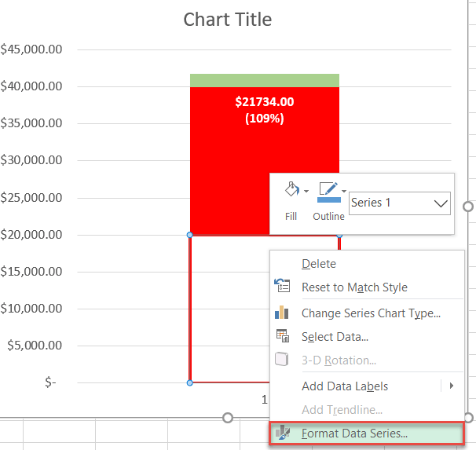Choose Delete from the context menu
This screenshot has height=450, width=476.
pyautogui.click(x=319, y=264)
